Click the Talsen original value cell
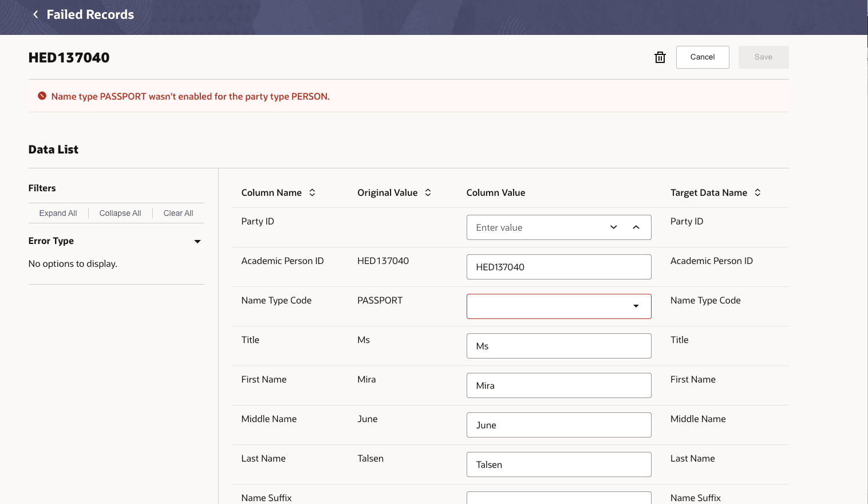The height and width of the screenshot is (504, 868). coord(370,458)
